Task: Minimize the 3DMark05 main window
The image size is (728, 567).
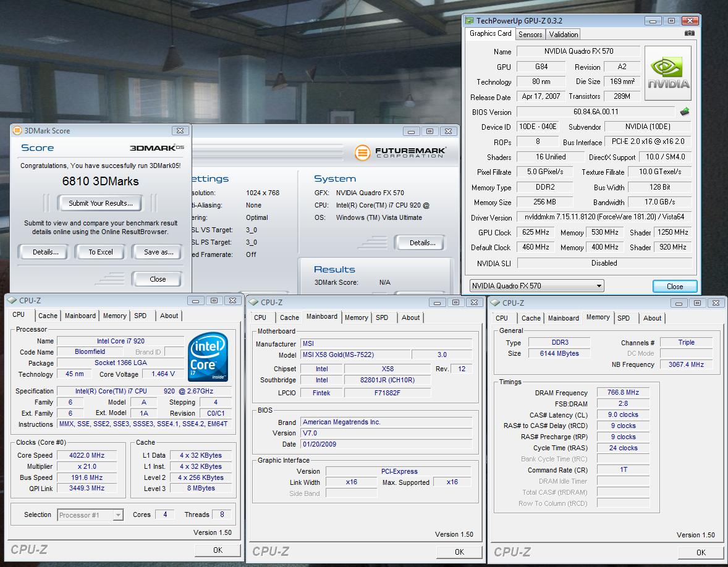Action: (x=411, y=132)
